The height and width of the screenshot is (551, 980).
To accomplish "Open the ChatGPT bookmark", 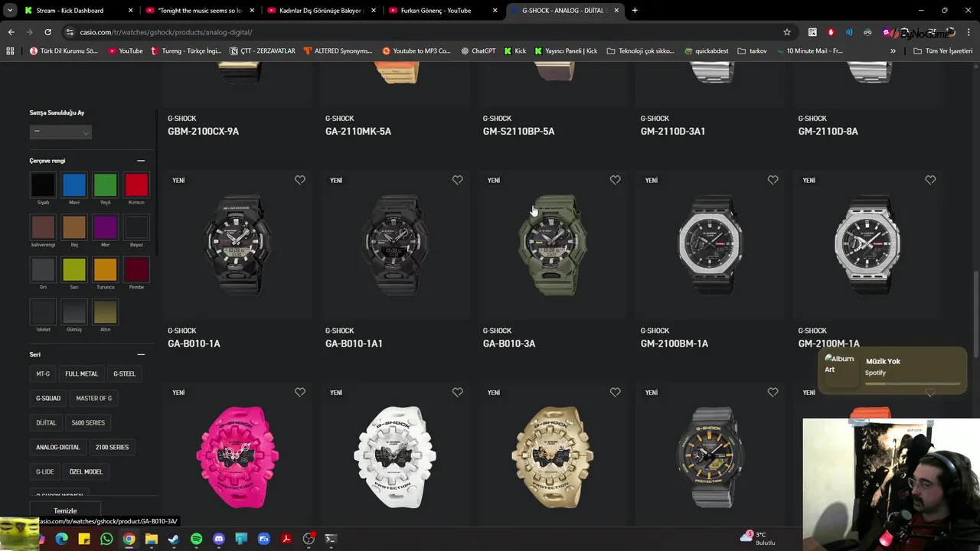I will pos(478,51).
